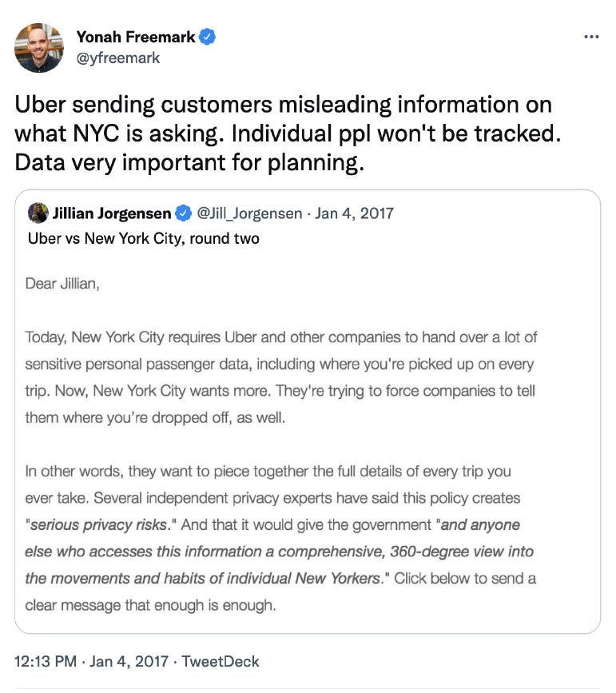
Task: Click Yonah Freemark's profile avatar
Action: [x=39, y=48]
